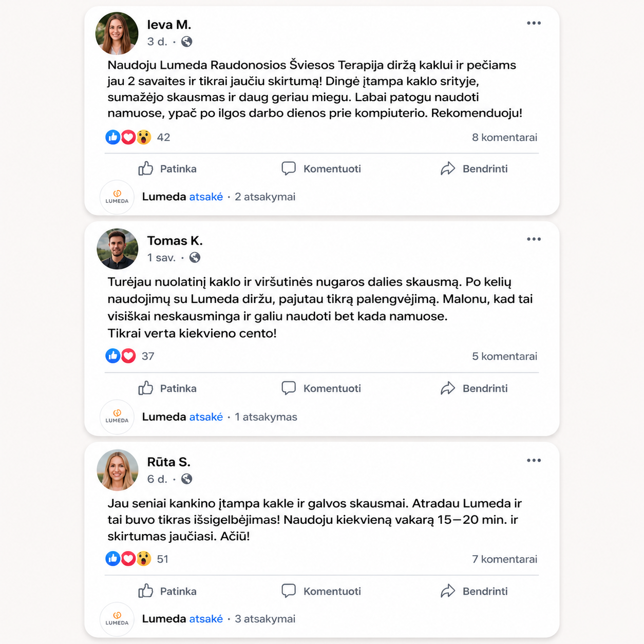Click the globe privacy icon on Tomas's post
The width and height of the screenshot is (644, 644).
click(x=195, y=258)
